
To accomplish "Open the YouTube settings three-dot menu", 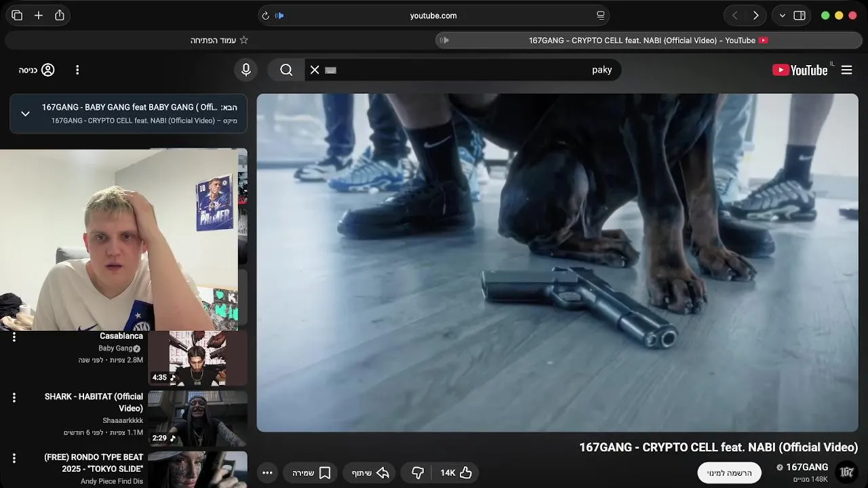I will [77, 70].
